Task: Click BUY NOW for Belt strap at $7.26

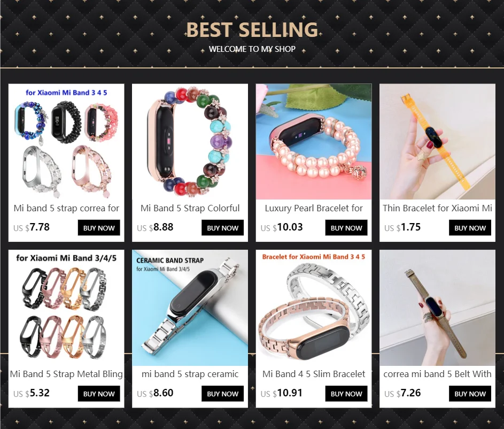Action: [470, 394]
